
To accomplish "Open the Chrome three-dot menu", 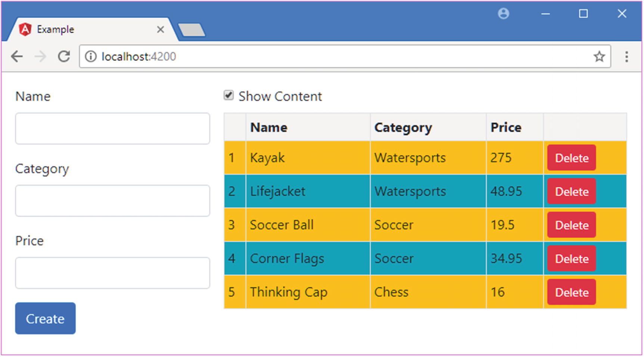I will pos(626,57).
